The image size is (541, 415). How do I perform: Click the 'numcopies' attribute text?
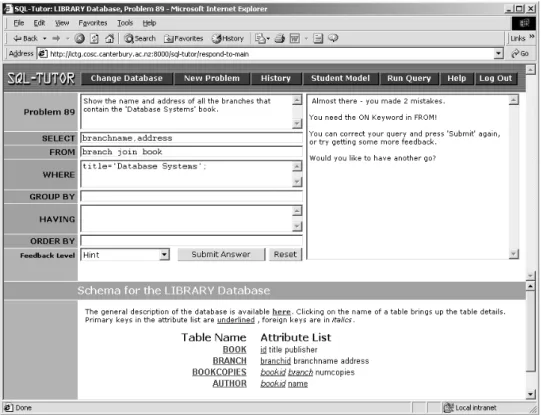[x=335, y=372]
